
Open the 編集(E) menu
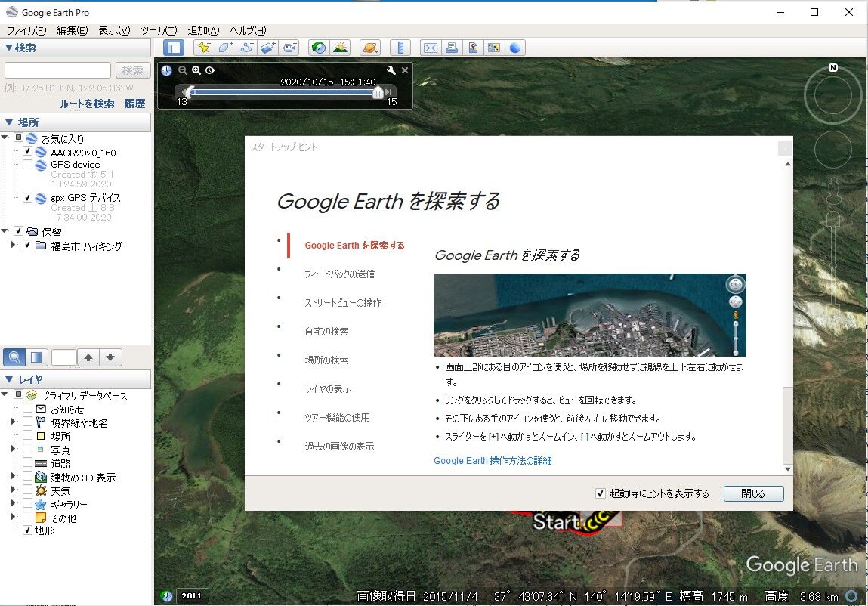(72, 30)
